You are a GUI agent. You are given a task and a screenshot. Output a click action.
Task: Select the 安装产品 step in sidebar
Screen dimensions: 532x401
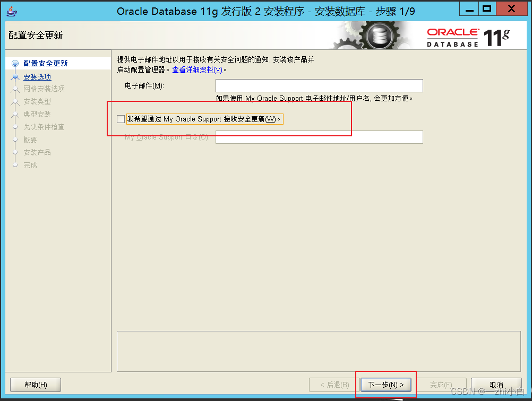tap(16, 152)
